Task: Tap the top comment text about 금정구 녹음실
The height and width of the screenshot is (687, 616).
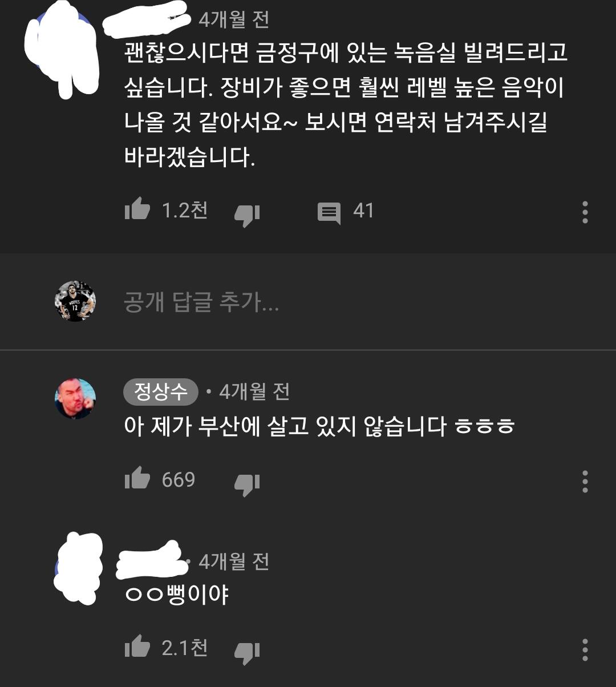Action: [345, 104]
